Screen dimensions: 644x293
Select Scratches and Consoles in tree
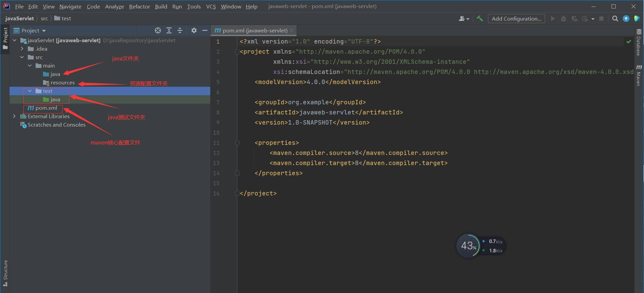click(x=56, y=125)
